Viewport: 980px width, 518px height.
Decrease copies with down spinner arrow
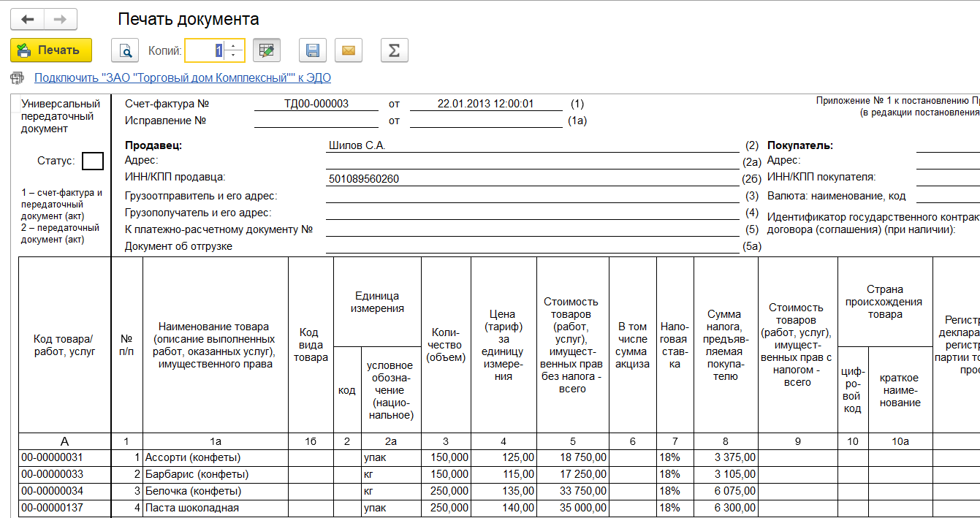234,55
